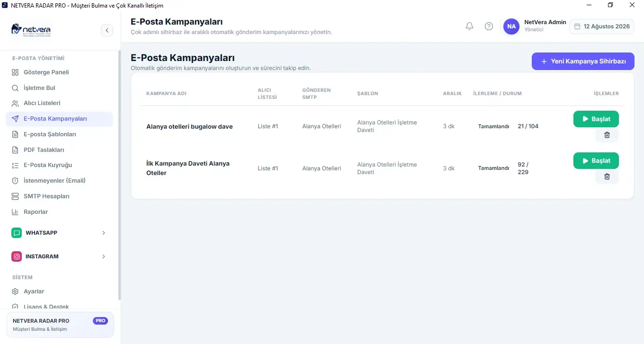The image size is (644, 344).
Task: Click the ŞABLON column header
Action: click(367, 94)
